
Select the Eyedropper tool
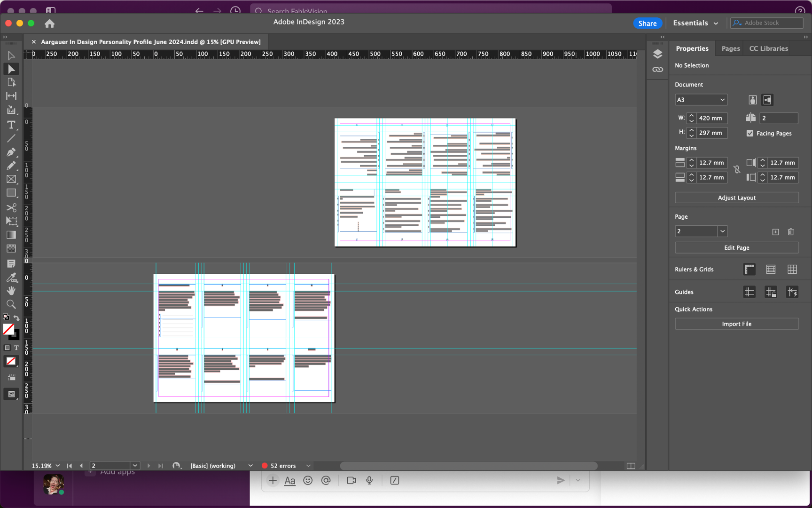11,277
